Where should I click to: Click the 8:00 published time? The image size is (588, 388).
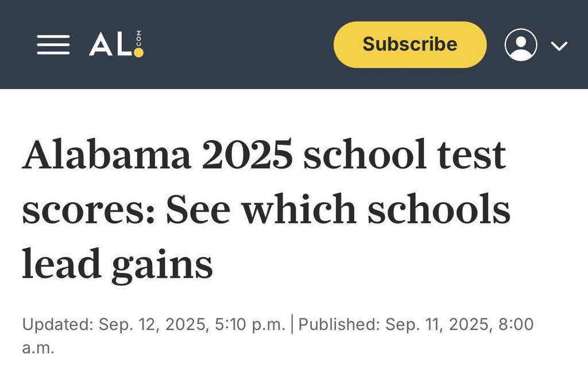[515, 324]
